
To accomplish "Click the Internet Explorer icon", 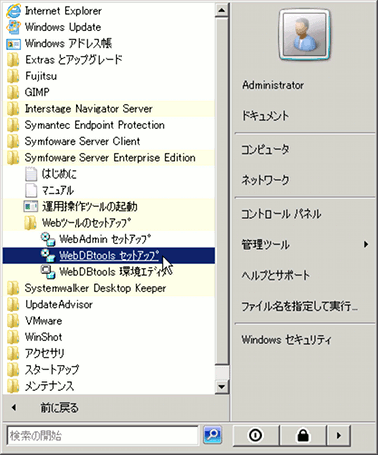I will [13, 11].
